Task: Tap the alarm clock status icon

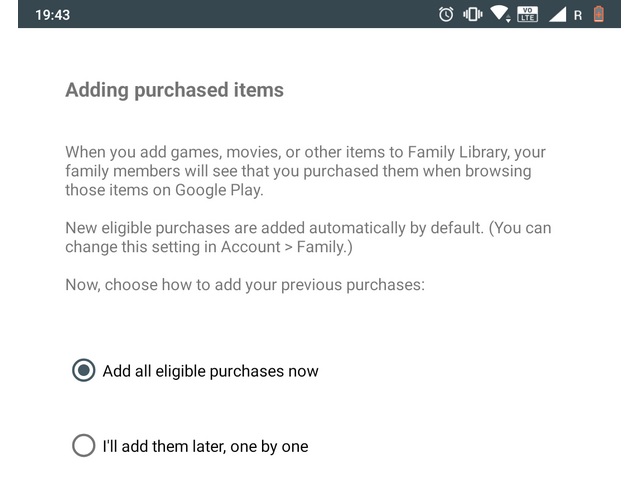Action: click(446, 15)
